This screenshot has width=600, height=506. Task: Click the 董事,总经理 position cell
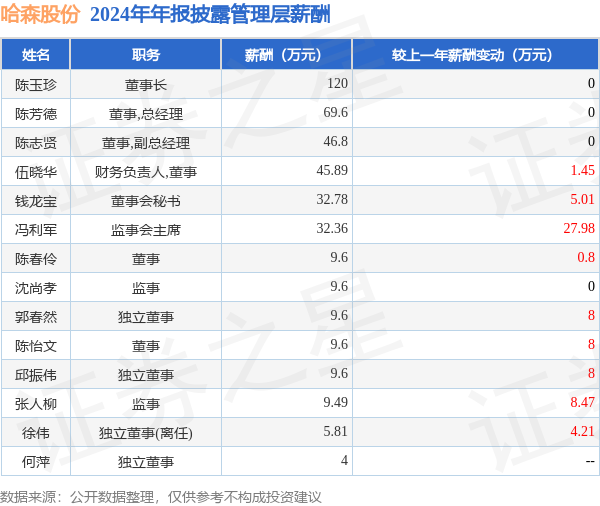pyautogui.click(x=145, y=114)
